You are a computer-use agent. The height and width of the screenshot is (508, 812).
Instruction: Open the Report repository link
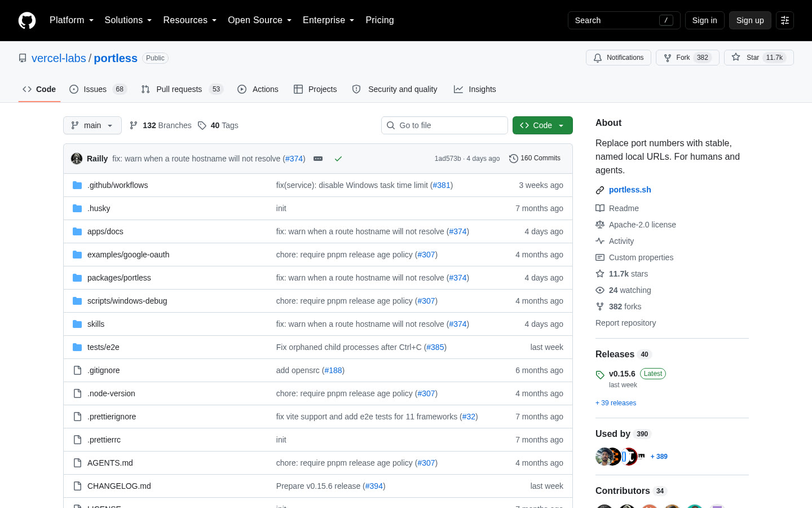[x=625, y=323]
